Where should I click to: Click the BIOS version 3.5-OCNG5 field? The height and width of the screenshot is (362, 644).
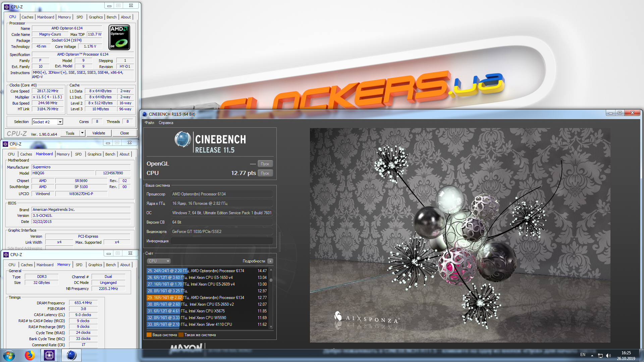[81, 216]
